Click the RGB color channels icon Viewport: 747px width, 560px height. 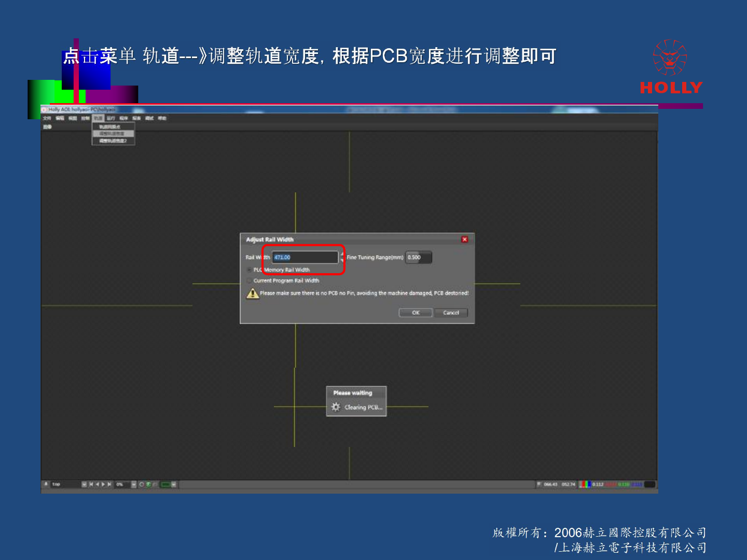coord(585,484)
